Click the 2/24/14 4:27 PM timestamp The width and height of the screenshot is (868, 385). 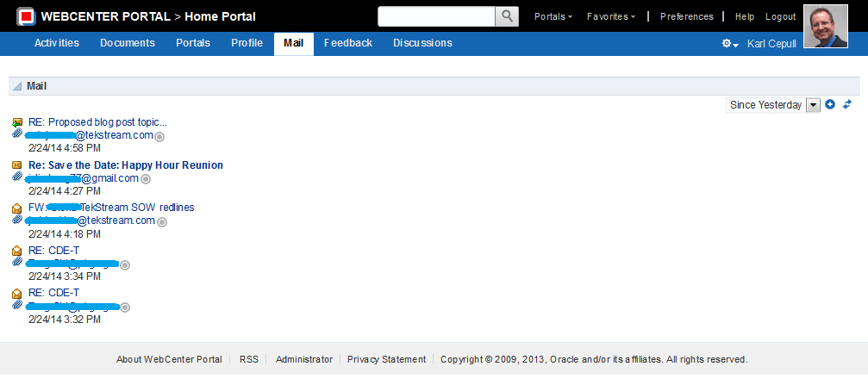coord(65,191)
